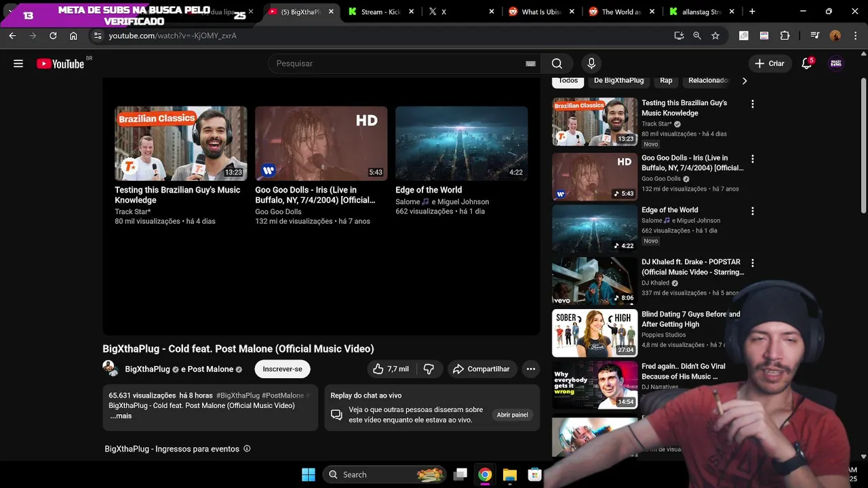Open end-screen Testing this Brazilian Guy's thumbnail
Screen dimensions: 868x488
[x=181, y=143]
